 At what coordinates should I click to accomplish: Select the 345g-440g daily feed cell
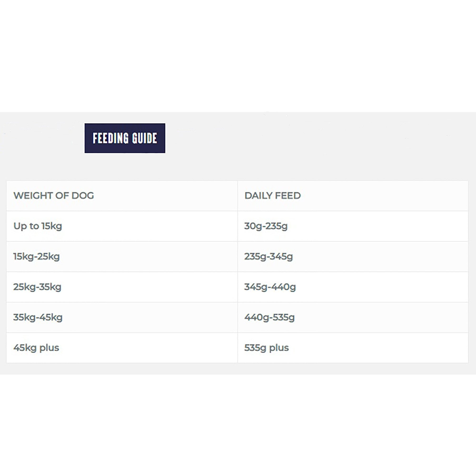(270, 287)
